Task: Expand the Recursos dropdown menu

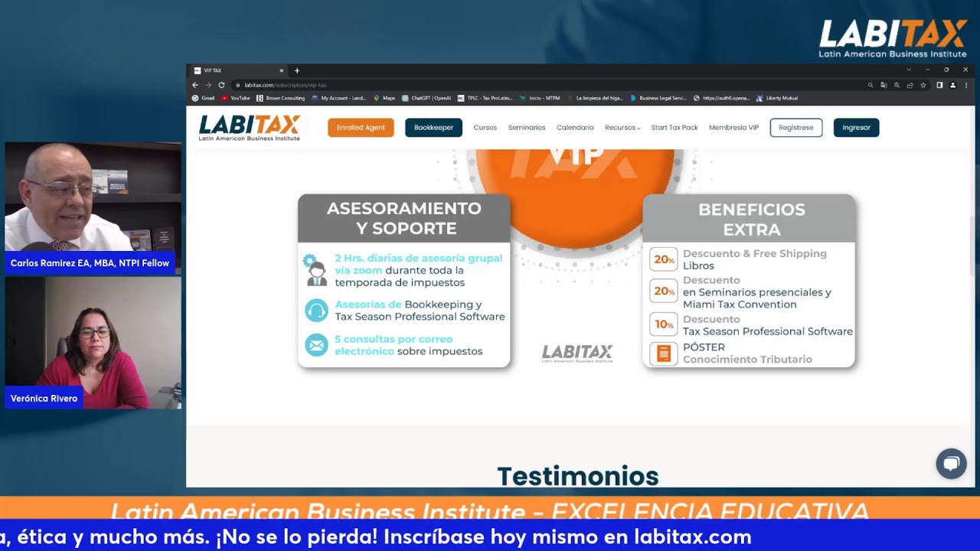Action: [x=622, y=128]
